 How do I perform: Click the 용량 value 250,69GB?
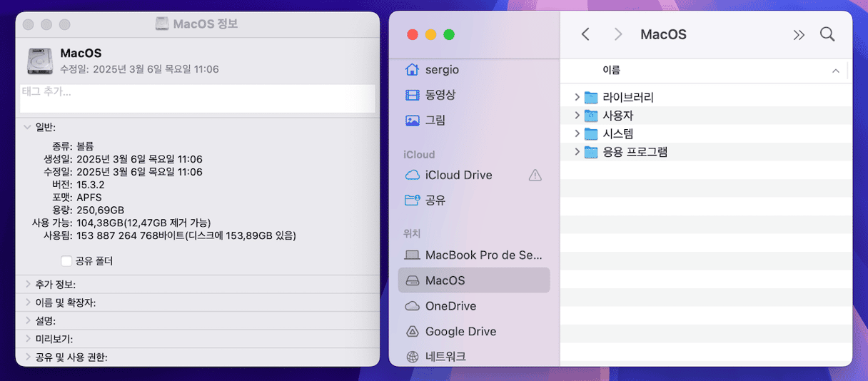pos(100,210)
